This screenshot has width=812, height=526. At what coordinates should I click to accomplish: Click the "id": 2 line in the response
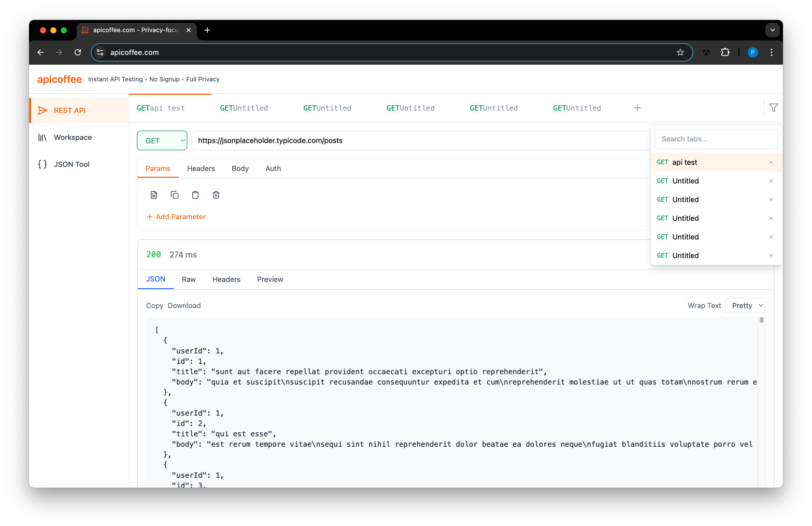pos(189,423)
